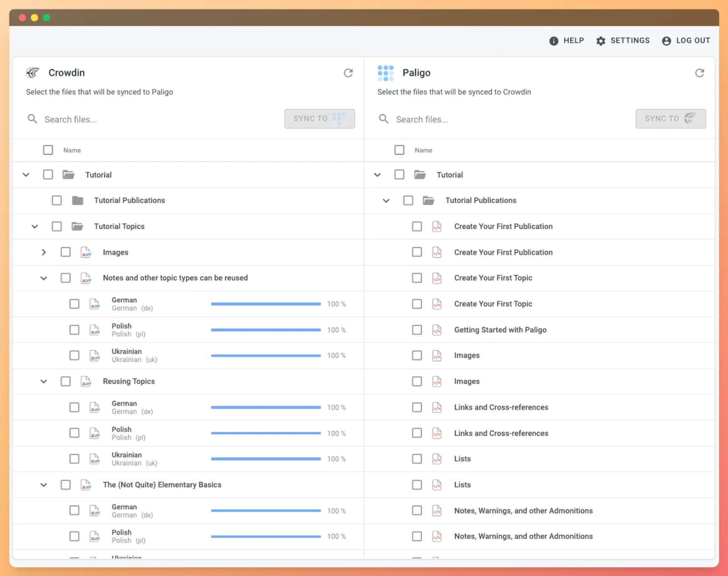
Task: Click Sync To Crowdin button
Action: [x=671, y=119]
